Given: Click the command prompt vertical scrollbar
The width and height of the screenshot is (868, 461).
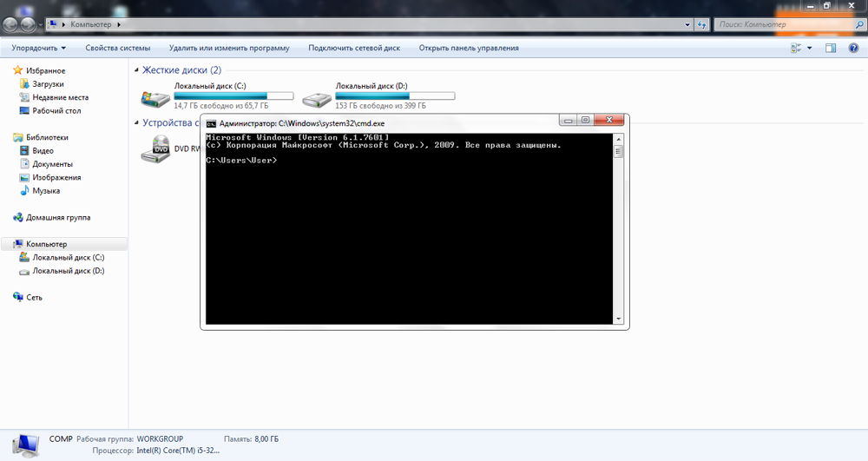Looking at the screenshot, I should [619, 226].
